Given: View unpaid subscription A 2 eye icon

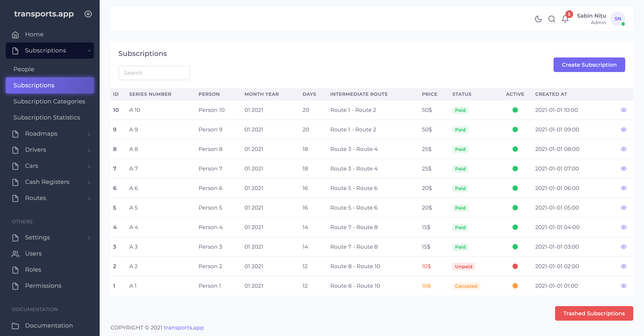Looking at the screenshot, I should (623, 266).
